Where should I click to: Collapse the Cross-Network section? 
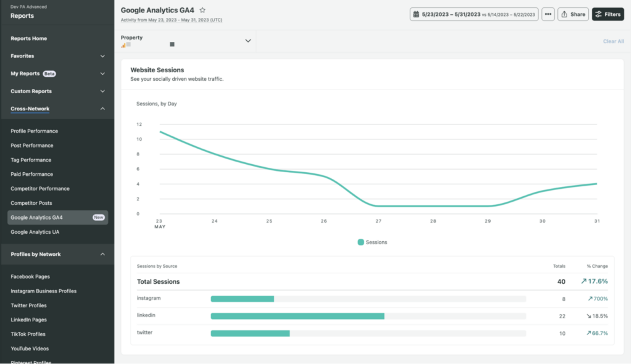57,109
